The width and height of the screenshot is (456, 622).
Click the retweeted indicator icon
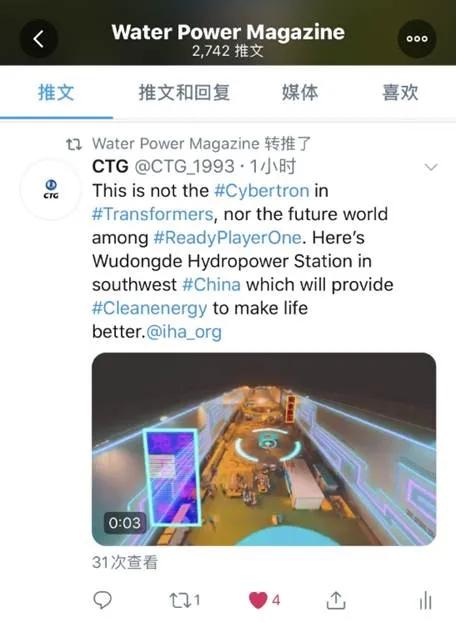(x=74, y=144)
